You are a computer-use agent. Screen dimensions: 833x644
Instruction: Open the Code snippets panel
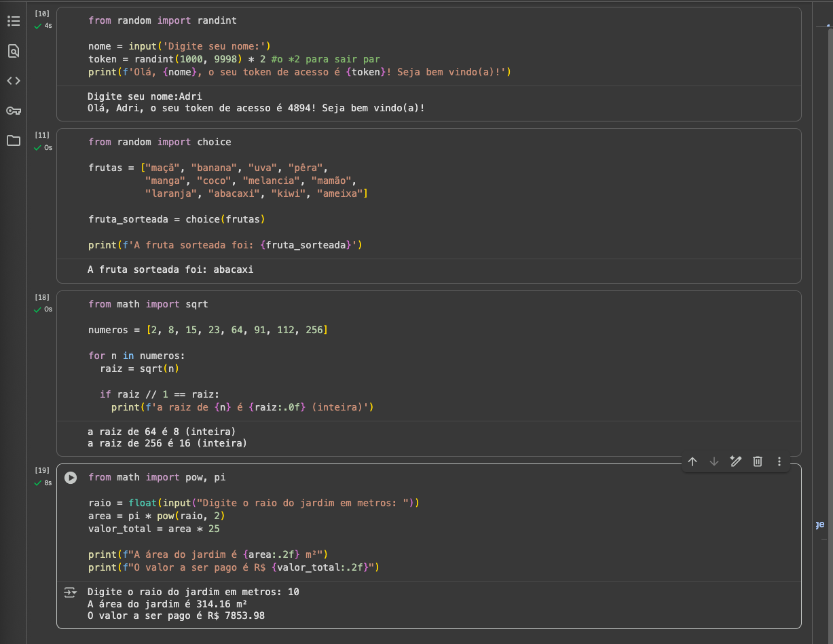click(x=13, y=81)
